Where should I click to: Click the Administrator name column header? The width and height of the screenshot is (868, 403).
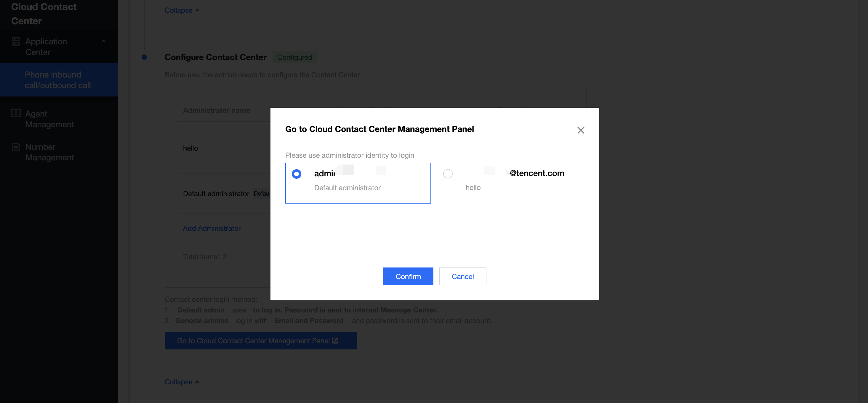click(x=216, y=110)
